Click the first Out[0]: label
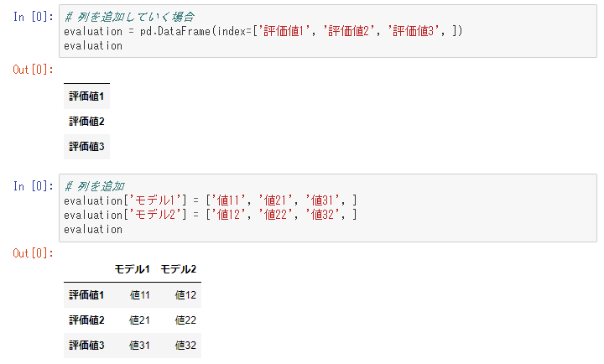Viewport: 604px width, 364px height. tap(33, 70)
